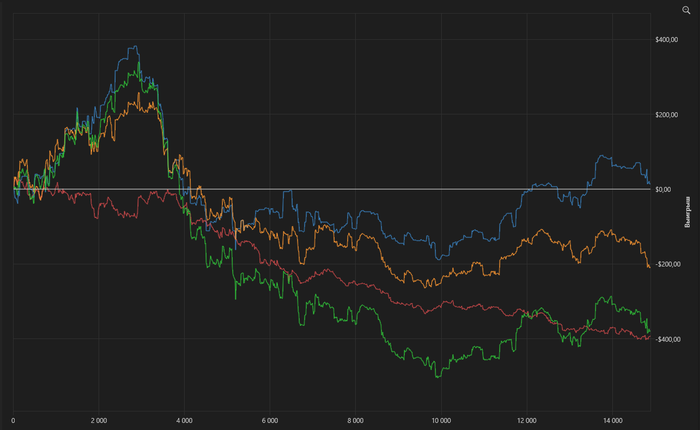Click the 2 000 x-axis label

coord(99,420)
